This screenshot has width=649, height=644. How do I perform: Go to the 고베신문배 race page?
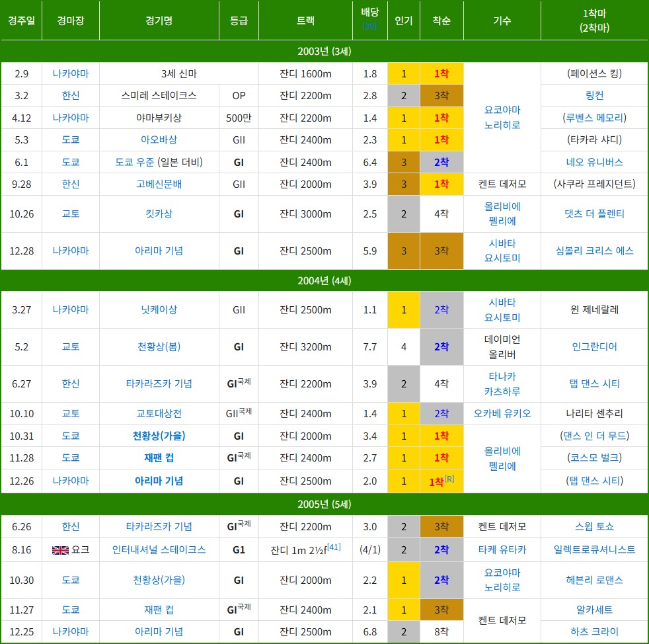[159, 184]
